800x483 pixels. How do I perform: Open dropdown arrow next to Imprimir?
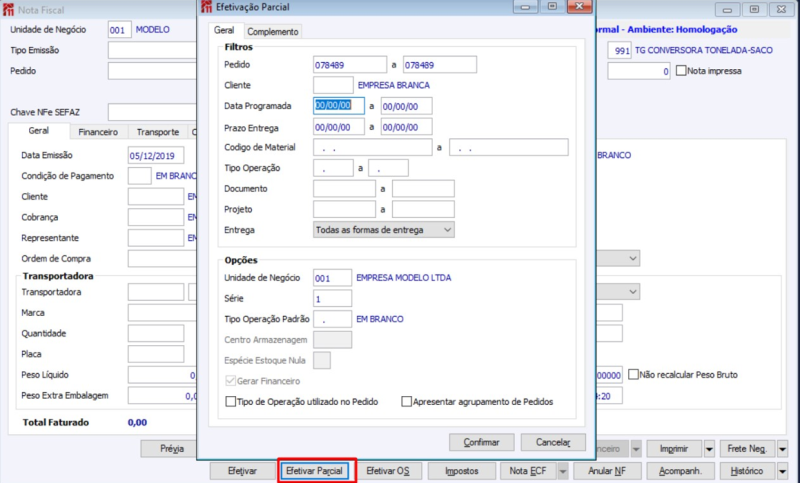[x=709, y=449]
